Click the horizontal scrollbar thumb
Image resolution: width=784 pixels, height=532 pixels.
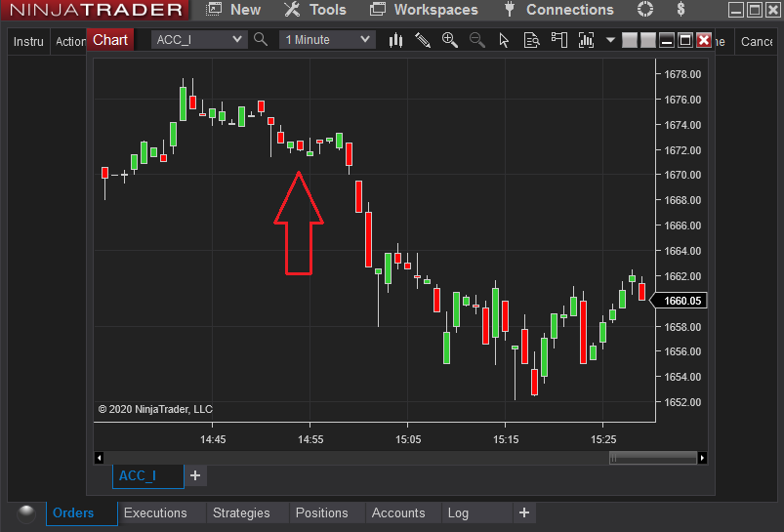pyautogui.click(x=653, y=458)
